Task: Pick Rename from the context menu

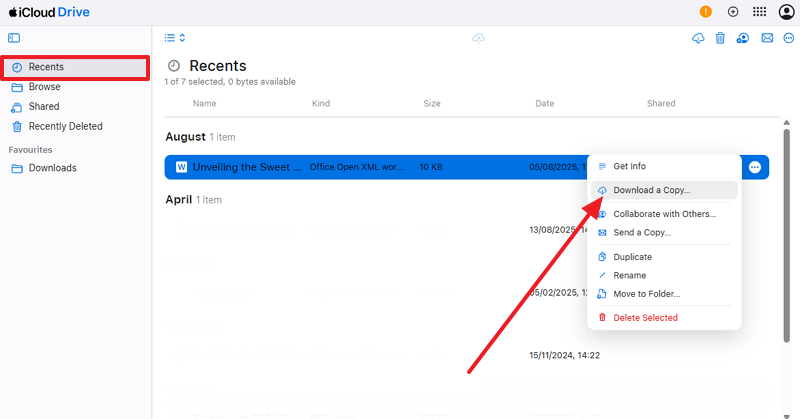Action: 629,275
